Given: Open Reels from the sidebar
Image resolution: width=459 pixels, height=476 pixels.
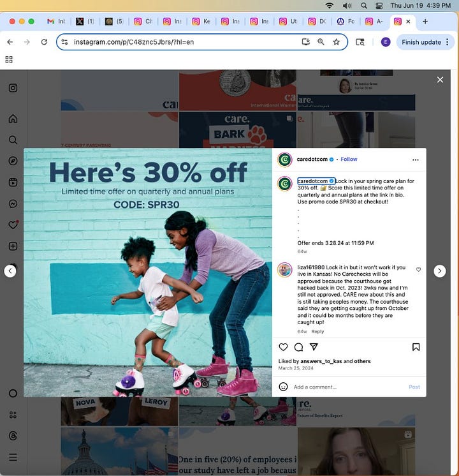Looking at the screenshot, I should (13, 182).
